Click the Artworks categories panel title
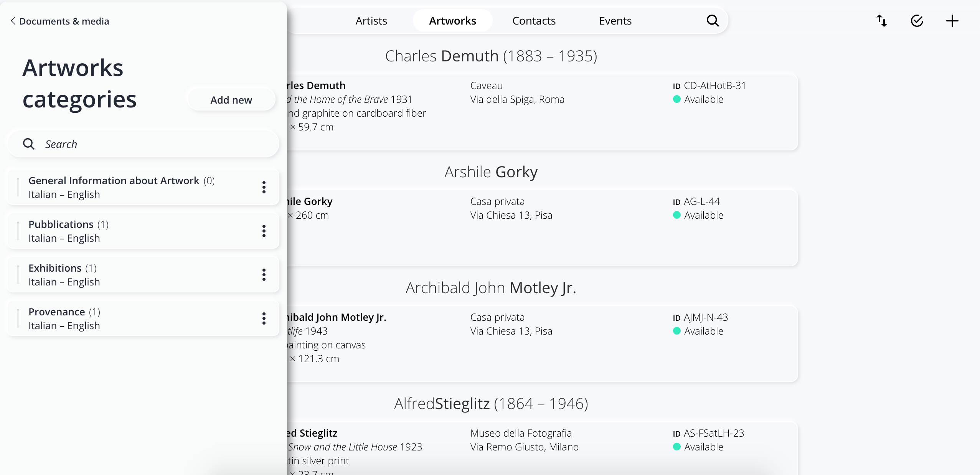980x475 pixels. pyautogui.click(x=79, y=84)
